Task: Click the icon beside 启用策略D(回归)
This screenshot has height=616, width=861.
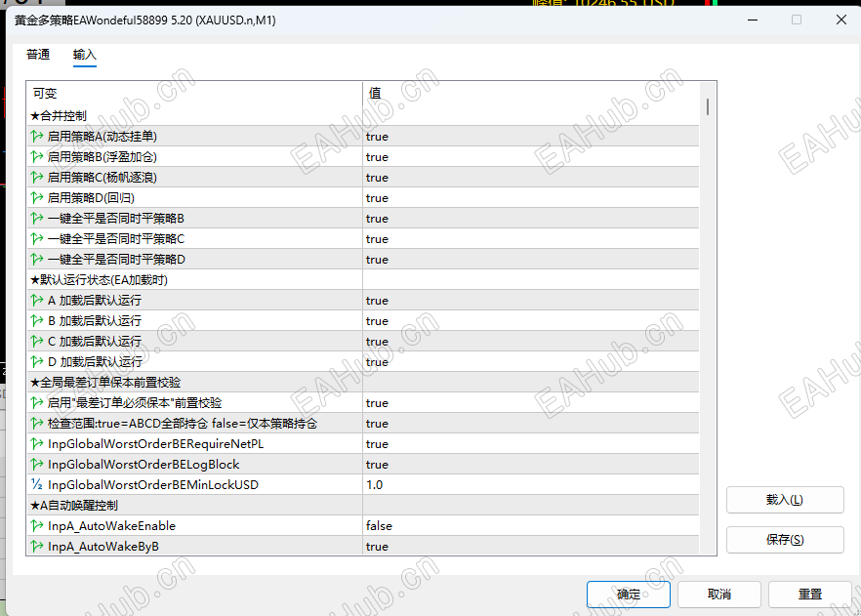Action: point(37,197)
